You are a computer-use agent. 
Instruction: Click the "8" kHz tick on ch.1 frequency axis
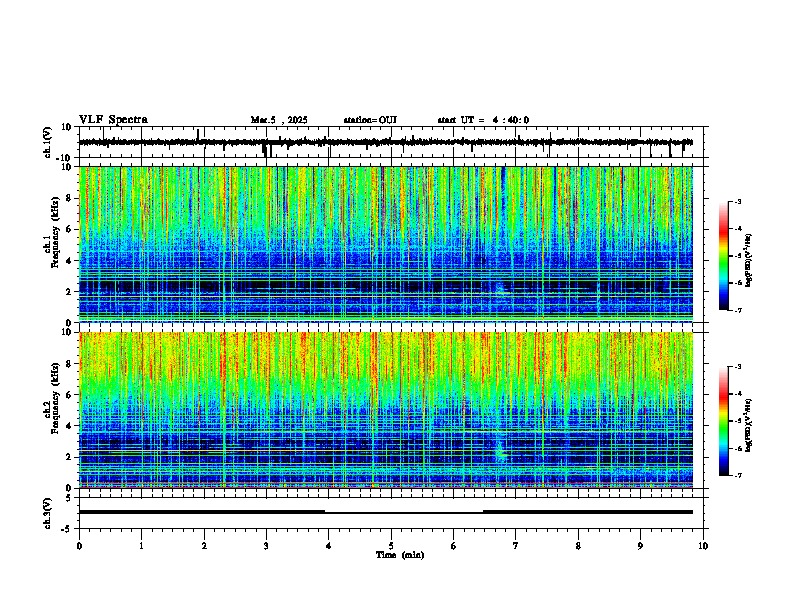point(70,198)
